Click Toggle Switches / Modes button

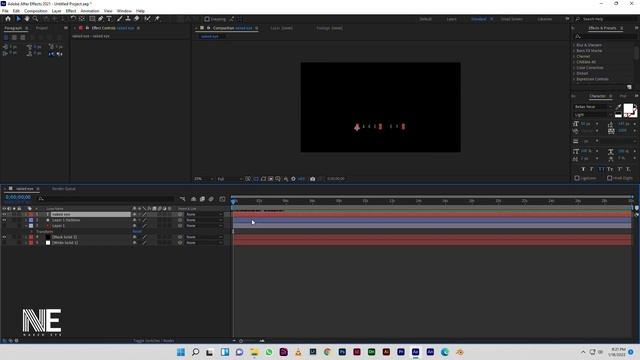click(x=154, y=340)
